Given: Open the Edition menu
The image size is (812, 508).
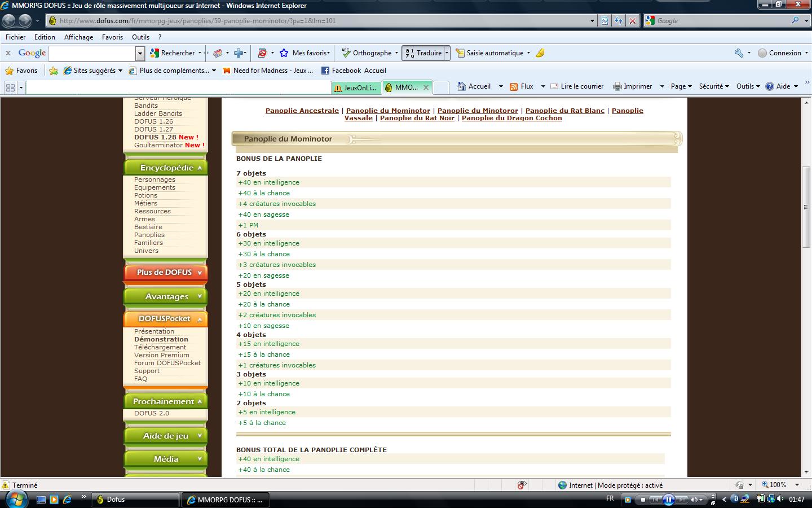Looking at the screenshot, I should (x=45, y=37).
